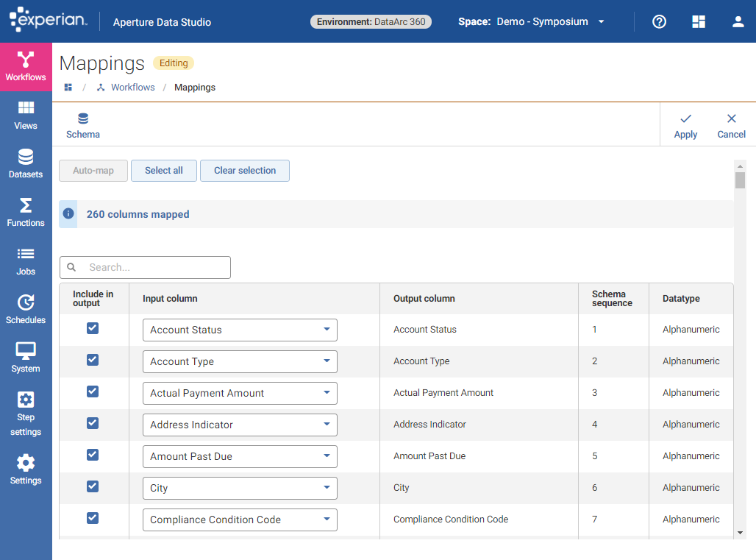Image resolution: width=756 pixels, height=560 pixels.
Task: Open the Schema toolbar icon
Action: click(x=83, y=125)
